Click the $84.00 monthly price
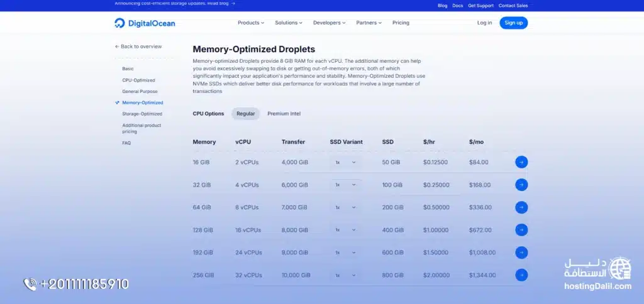This screenshot has width=644, height=304. coord(479,163)
